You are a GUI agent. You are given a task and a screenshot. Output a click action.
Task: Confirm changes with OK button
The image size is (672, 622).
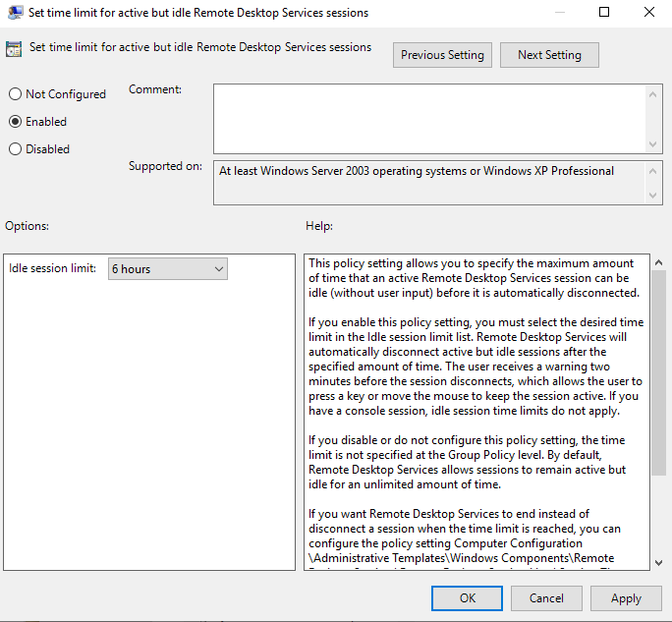pos(468,597)
